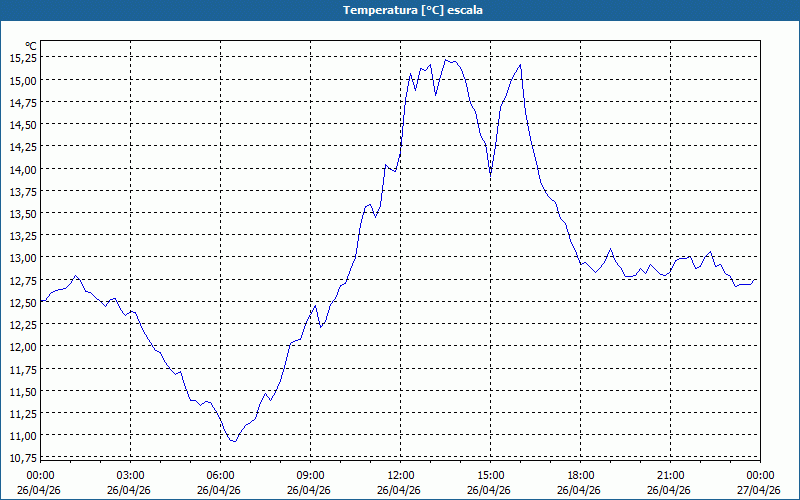
Task: Click the 26/04/26 date under 03:00
Action: point(129,490)
